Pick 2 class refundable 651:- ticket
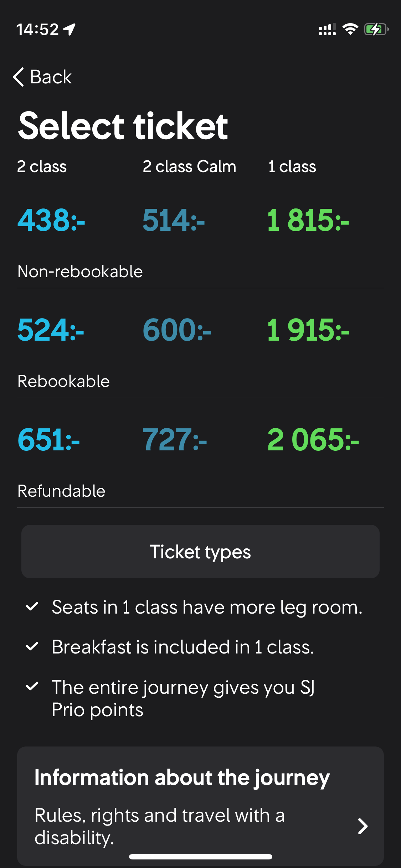Screen dimensions: 401x868 (x=48, y=440)
